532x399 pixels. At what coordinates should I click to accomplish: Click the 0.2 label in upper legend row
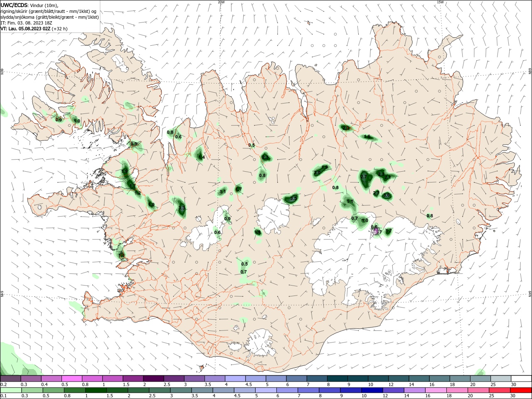coord(4,384)
